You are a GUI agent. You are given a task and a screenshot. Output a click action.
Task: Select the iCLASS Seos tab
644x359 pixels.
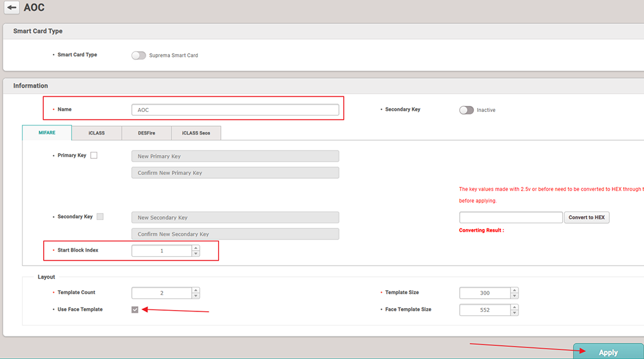point(196,133)
